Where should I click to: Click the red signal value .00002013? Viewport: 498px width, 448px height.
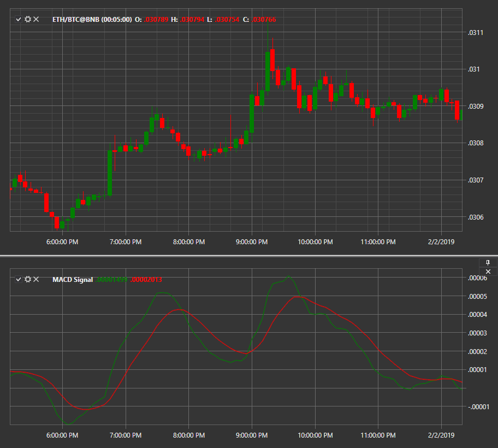[146, 280]
